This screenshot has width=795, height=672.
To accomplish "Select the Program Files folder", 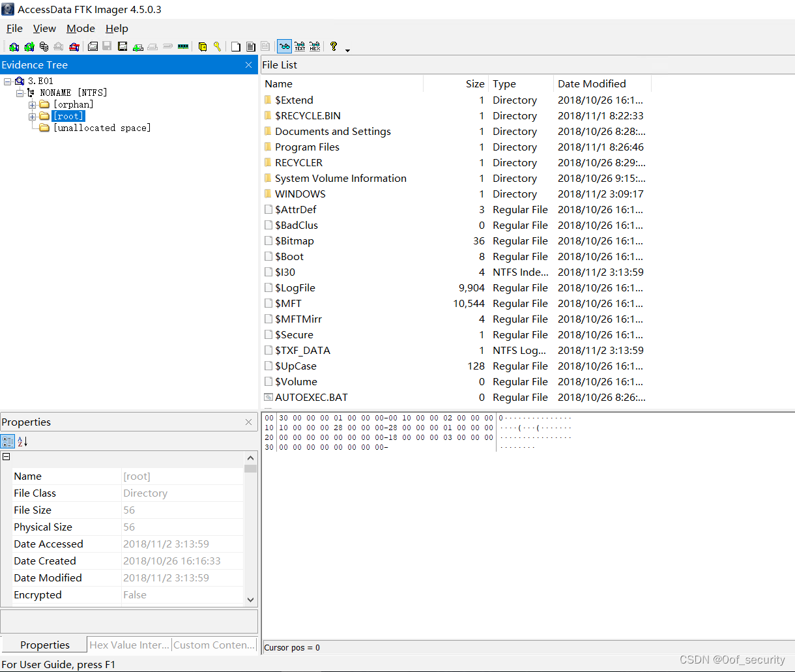I will point(307,147).
